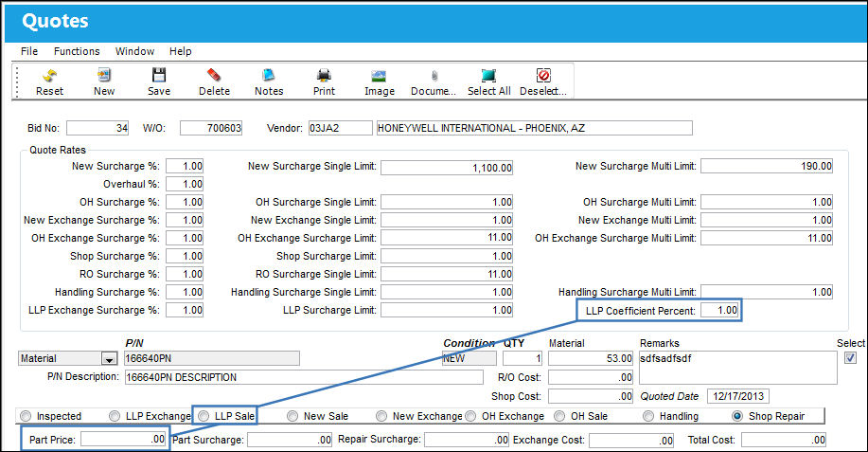Click the QTY field

click(523, 358)
